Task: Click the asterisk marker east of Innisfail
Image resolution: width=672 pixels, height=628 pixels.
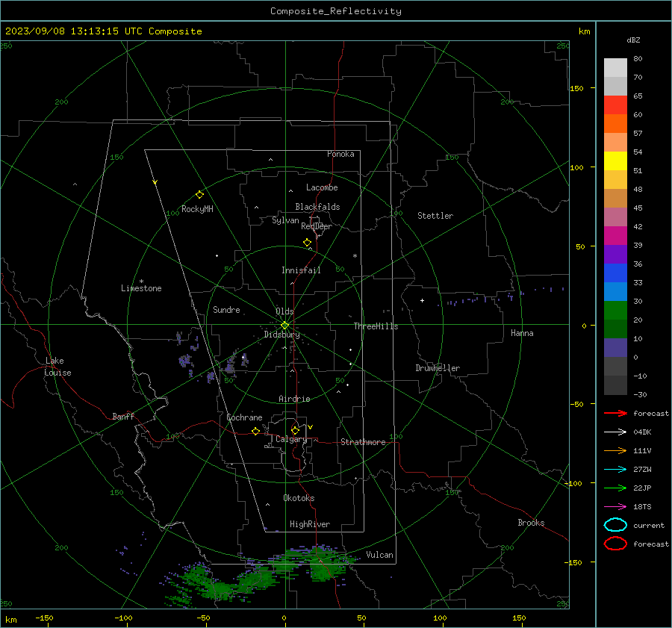Action: pyautogui.click(x=355, y=256)
